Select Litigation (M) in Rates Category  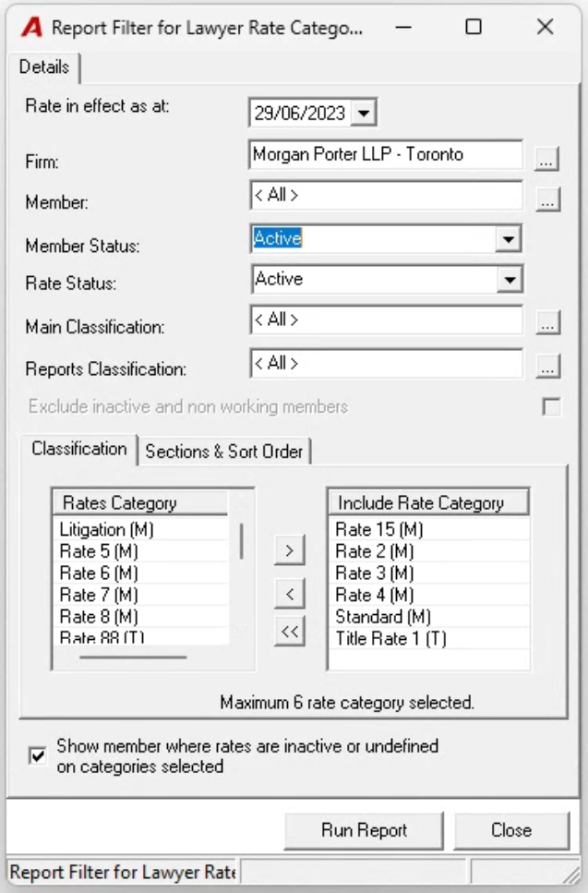coord(141,530)
